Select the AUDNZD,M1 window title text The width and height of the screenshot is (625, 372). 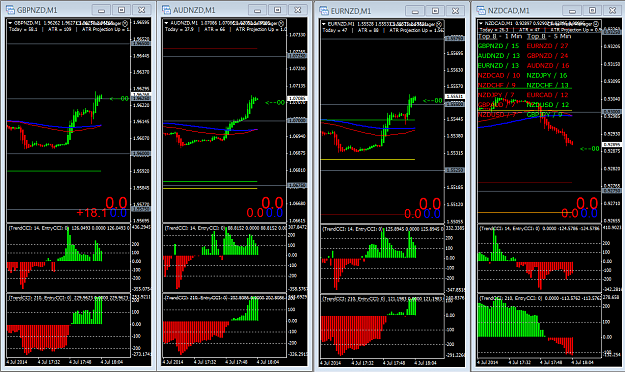pyautogui.click(x=194, y=10)
